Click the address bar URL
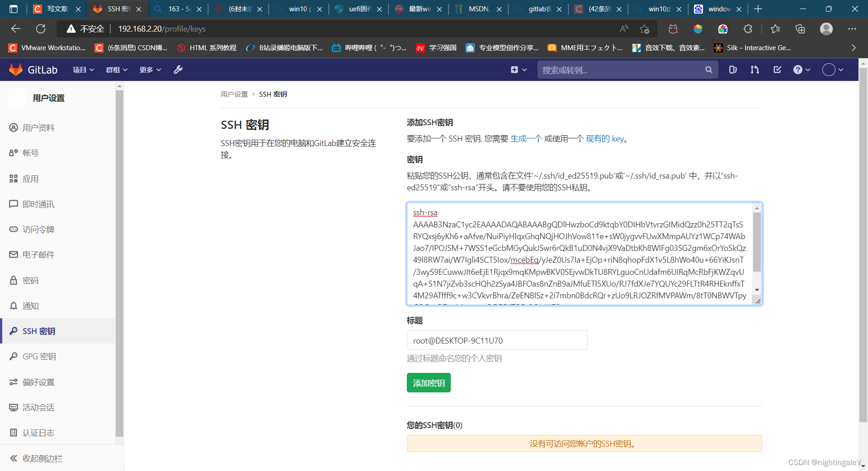This screenshot has height=471, width=868. pyautogui.click(x=162, y=29)
